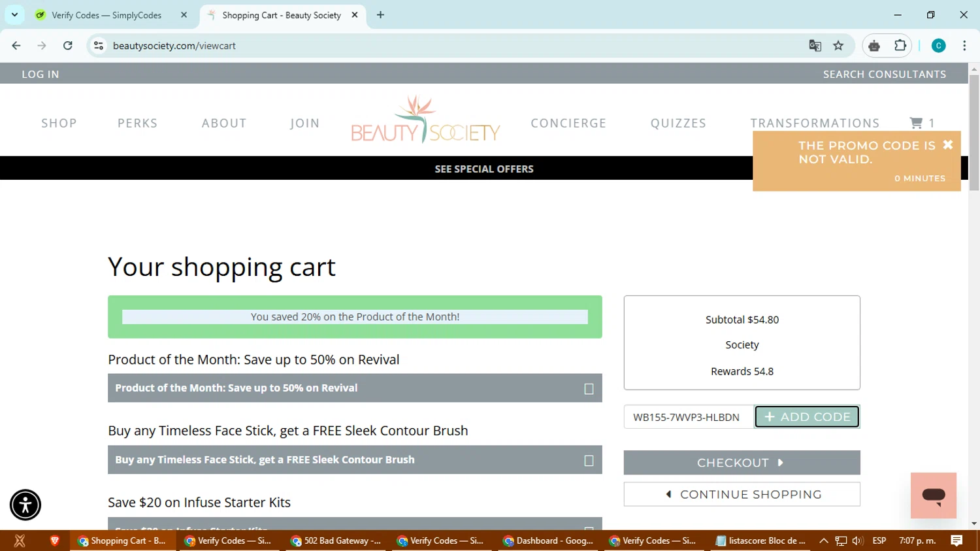Dismiss the invalid promo code notification
The height and width of the screenshot is (551, 980).
[947, 145]
